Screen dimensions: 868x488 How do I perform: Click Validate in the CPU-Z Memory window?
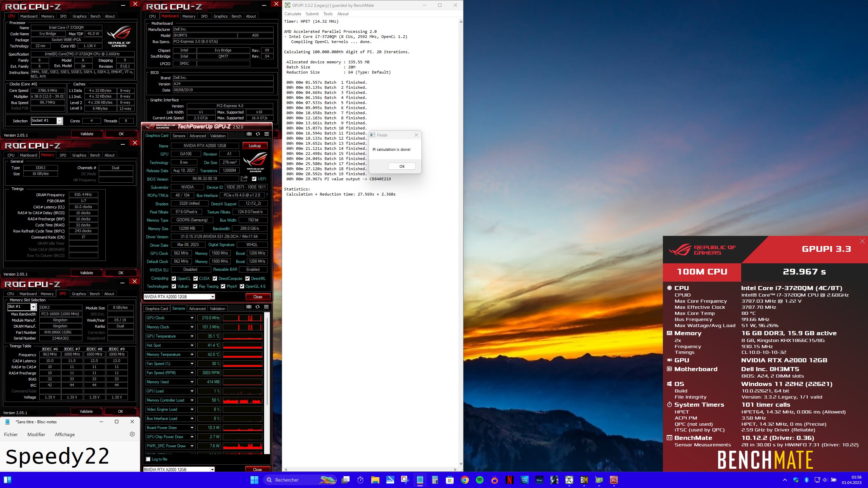(x=86, y=273)
